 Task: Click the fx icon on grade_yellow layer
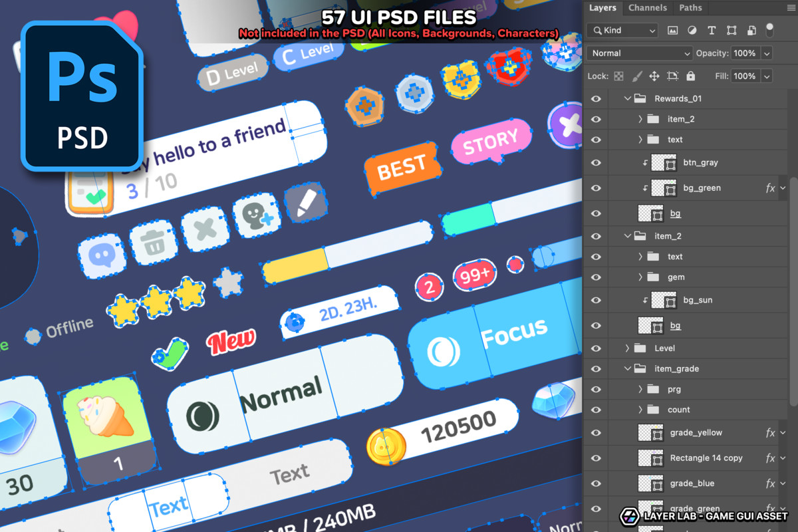point(770,433)
